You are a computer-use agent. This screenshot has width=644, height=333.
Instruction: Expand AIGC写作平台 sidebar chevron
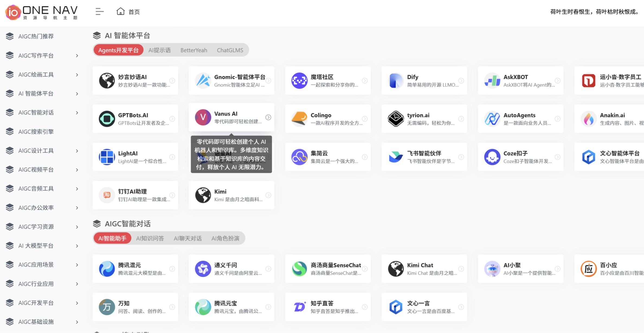77,56
